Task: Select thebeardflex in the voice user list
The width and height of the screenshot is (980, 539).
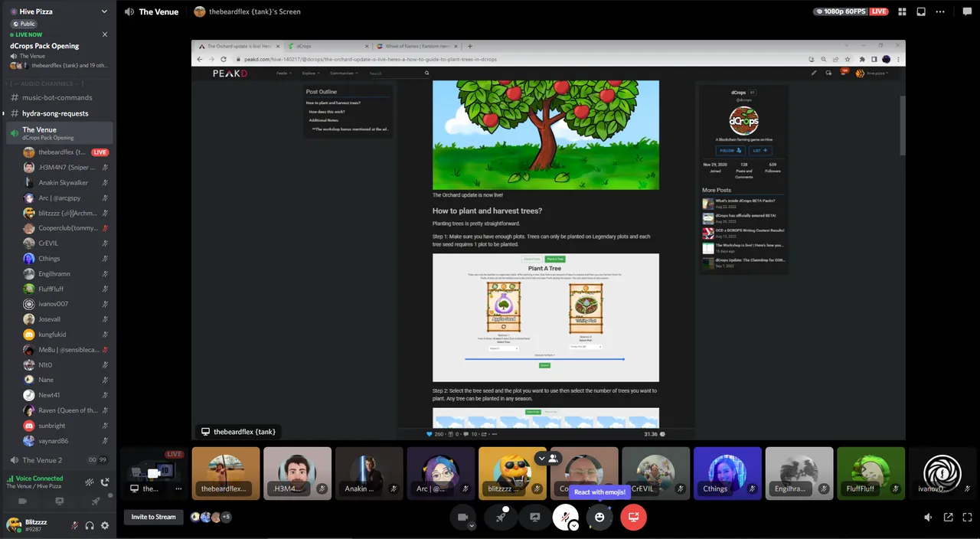Action: click(65, 152)
